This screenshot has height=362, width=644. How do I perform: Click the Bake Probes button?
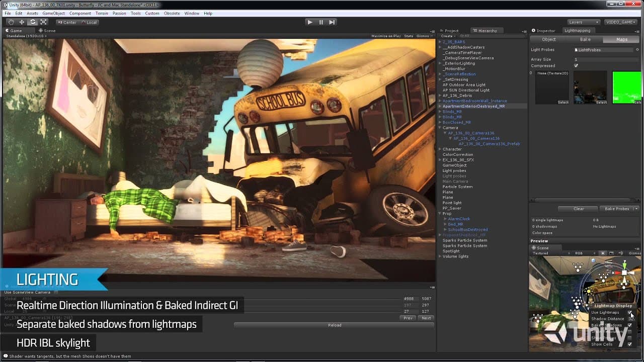617,209
